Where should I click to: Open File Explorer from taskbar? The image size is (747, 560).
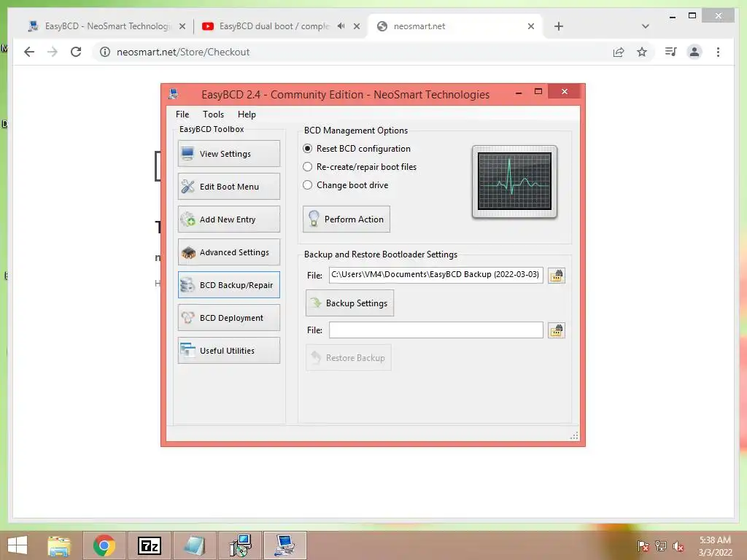pyautogui.click(x=59, y=545)
